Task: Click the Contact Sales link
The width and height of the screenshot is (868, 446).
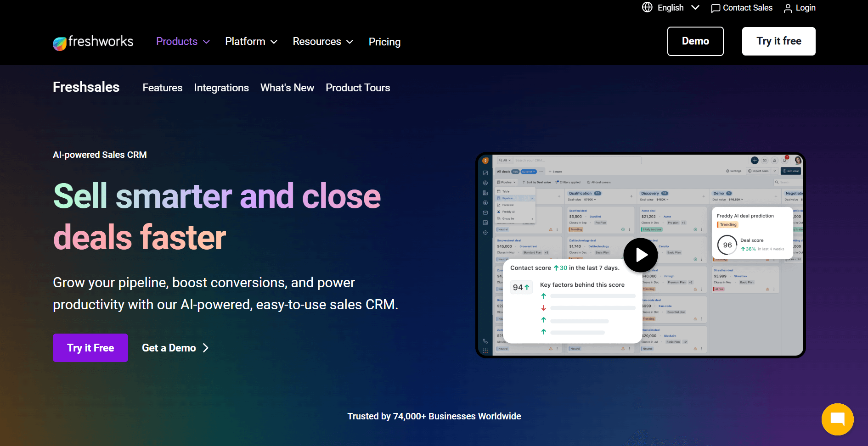Action: [x=742, y=8]
